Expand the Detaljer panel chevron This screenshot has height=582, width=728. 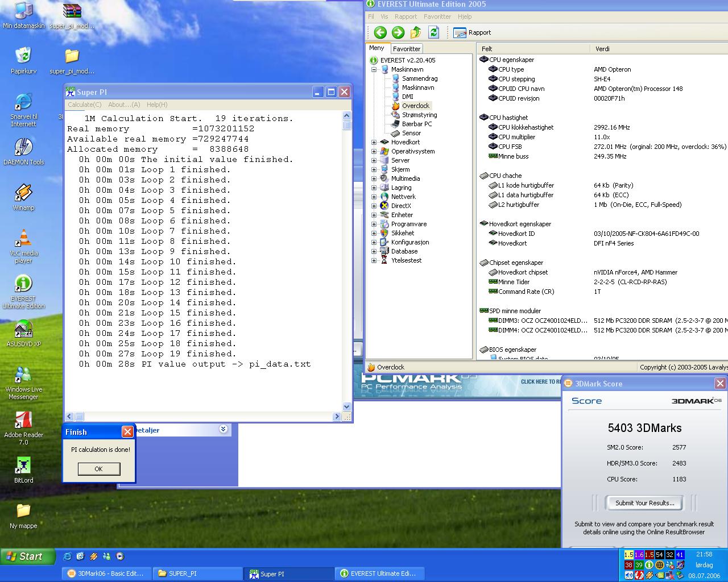click(x=223, y=429)
